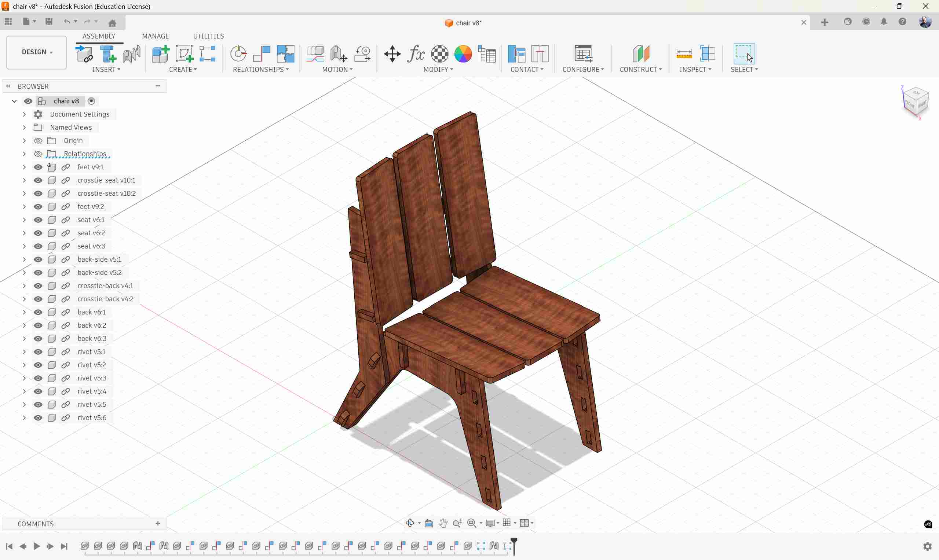Open the Appearance color wheel tool
Viewport: 939px width, 560px height.
click(463, 54)
